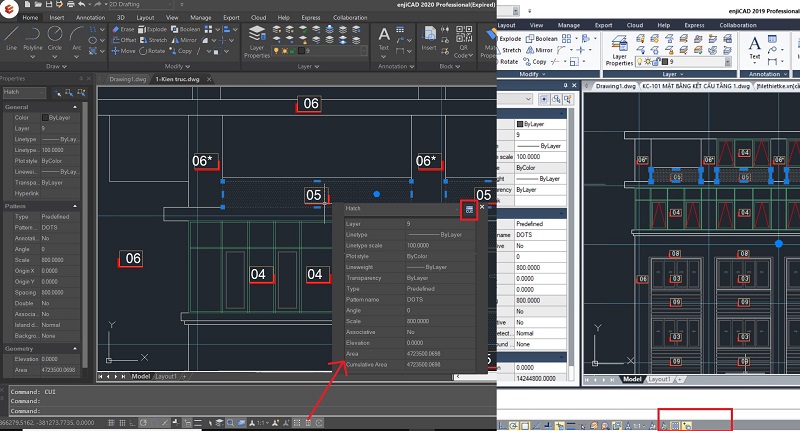The image size is (800, 431).
Task: Click the enjiCAD application logo button
Action: (9, 9)
